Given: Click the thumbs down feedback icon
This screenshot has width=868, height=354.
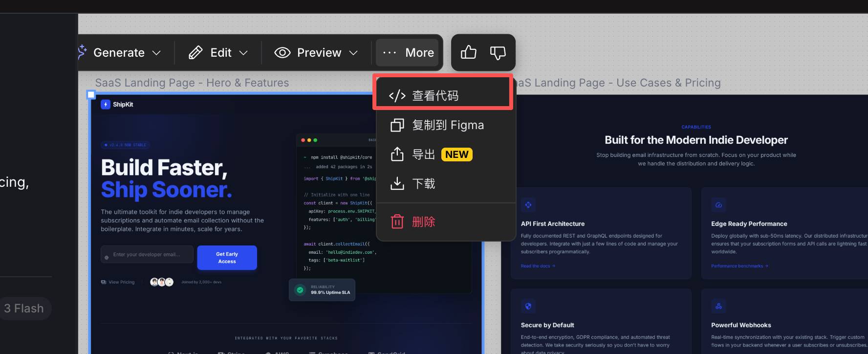Looking at the screenshot, I should click(x=498, y=52).
